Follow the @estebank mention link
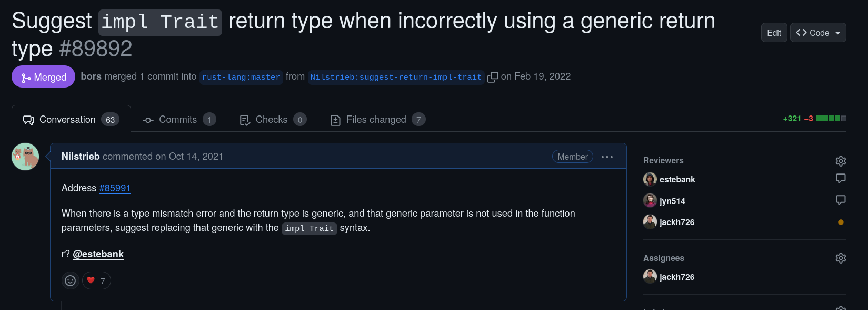This screenshot has height=310, width=868. [x=98, y=254]
